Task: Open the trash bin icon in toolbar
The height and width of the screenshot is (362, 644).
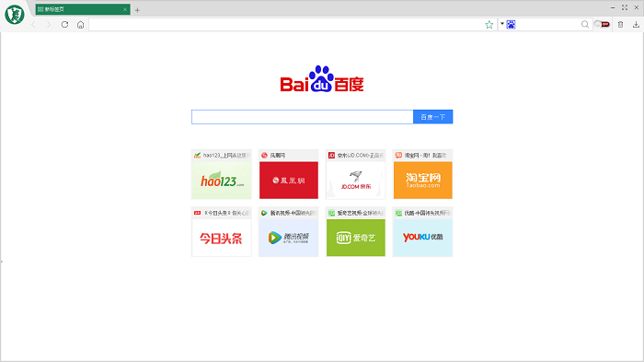Action: point(620,25)
